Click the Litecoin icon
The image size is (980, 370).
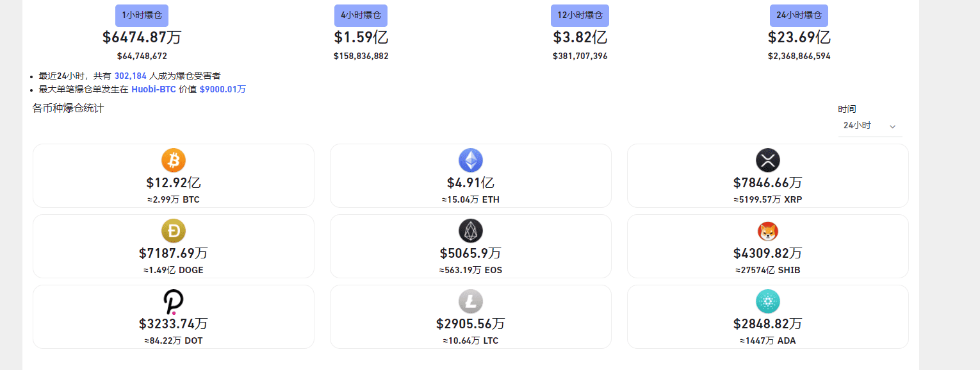point(471,301)
